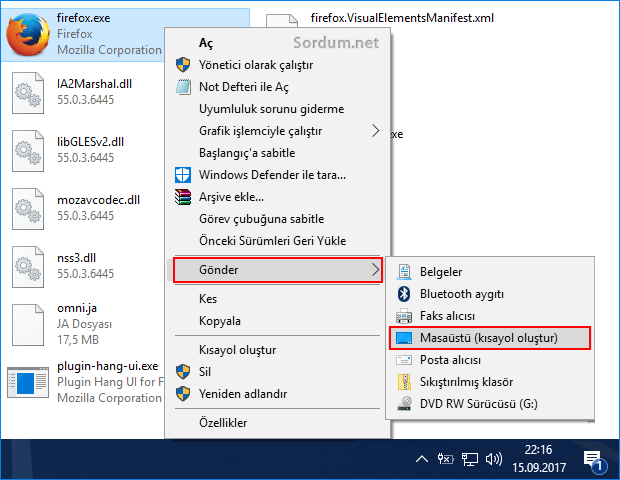Expand the Grafik işlemciyle çalıştır submenu arrow
Viewport: 620px width, 480px height.
[x=376, y=130]
